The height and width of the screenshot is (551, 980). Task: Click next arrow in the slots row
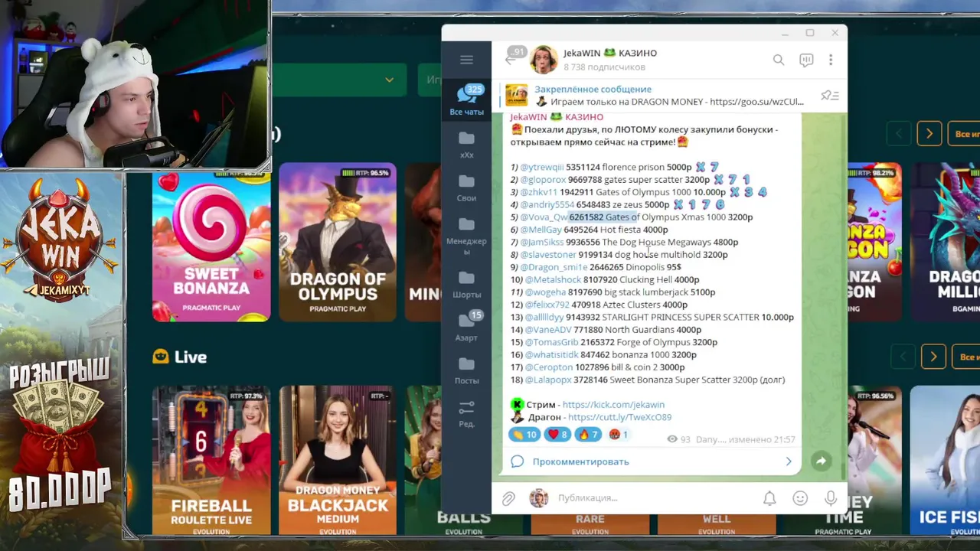(x=929, y=134)
